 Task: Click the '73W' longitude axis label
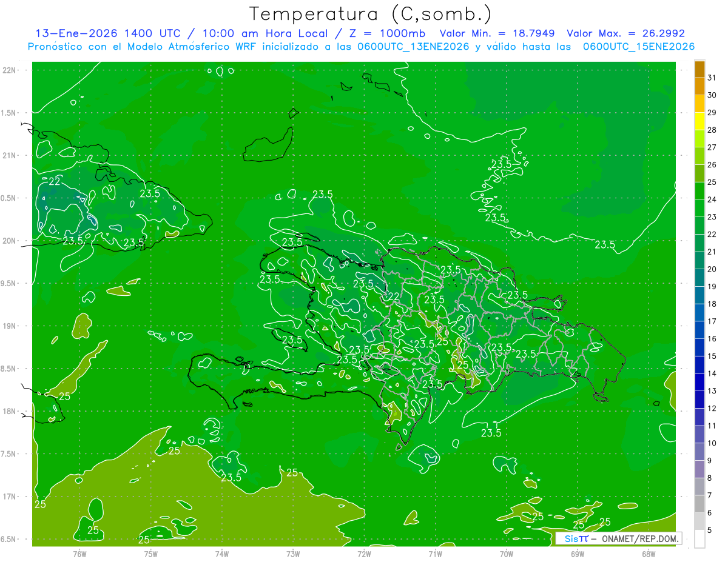(x=293, y=554)
